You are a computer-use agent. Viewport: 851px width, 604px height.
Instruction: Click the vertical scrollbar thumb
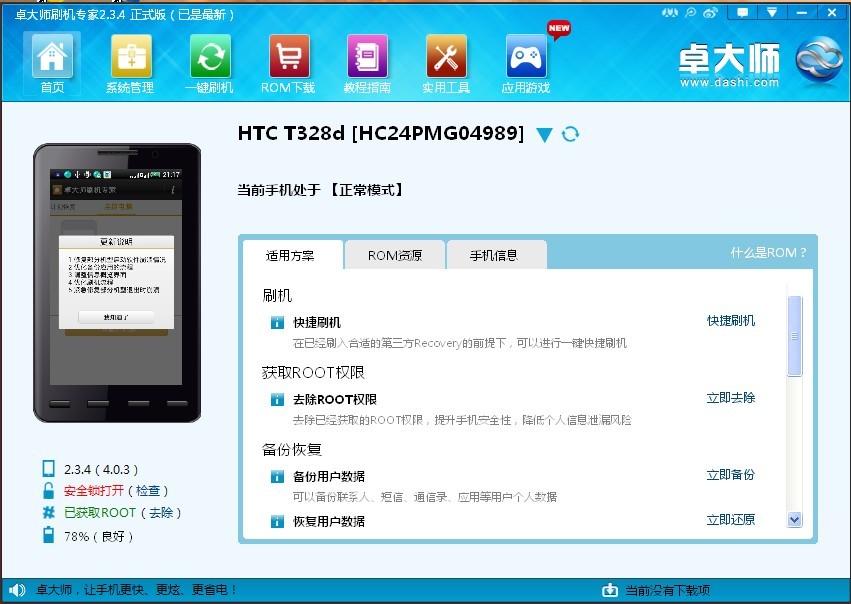[x=795, y=336]
